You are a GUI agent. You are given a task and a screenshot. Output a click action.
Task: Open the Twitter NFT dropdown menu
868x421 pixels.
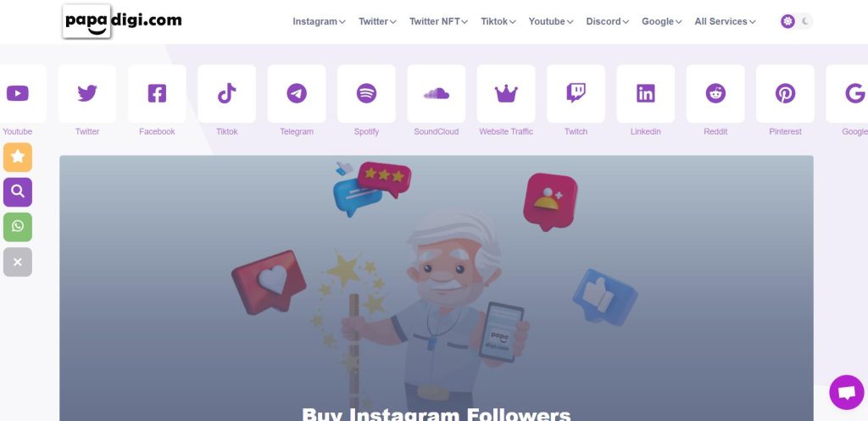(x=438, y=21)
